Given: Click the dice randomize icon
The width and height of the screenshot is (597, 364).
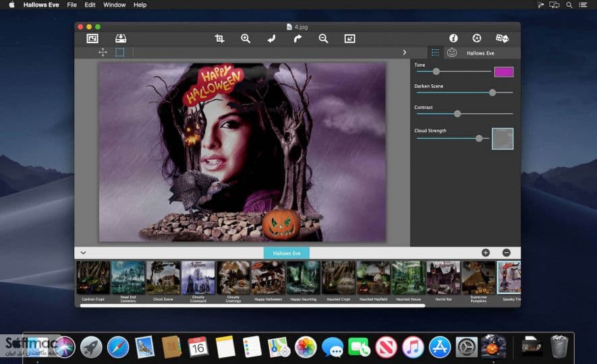Looking at the screenshot, I should 502,38.
